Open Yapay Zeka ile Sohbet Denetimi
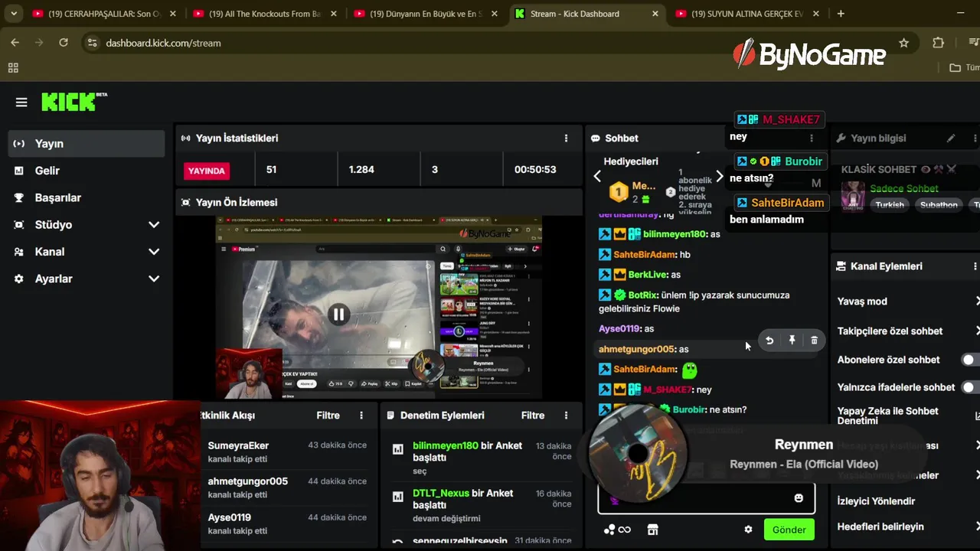980x551 pixels. pyautogui.click(x=888, y=416)
